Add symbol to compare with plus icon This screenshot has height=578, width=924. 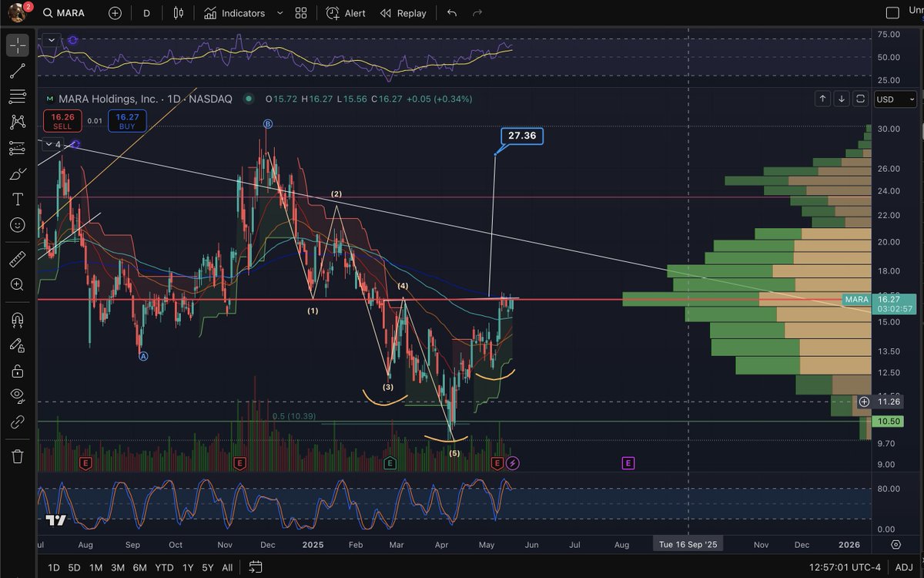click(115, 13)
